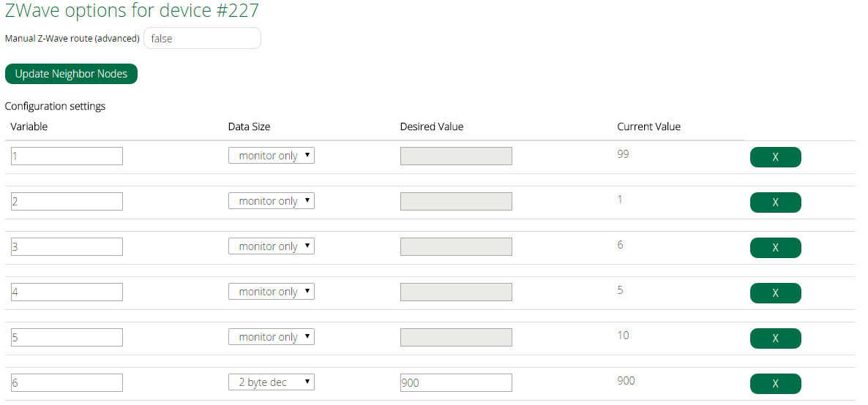
Task: Focus the Variable input containing 5
Action: pyautogui.click(x=67, y=337)
